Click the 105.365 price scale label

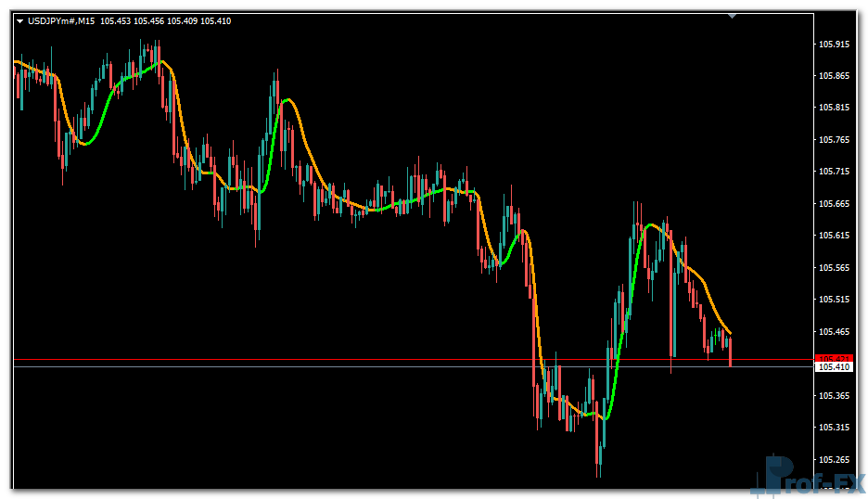pyautogui.click(x=836, y=396)
